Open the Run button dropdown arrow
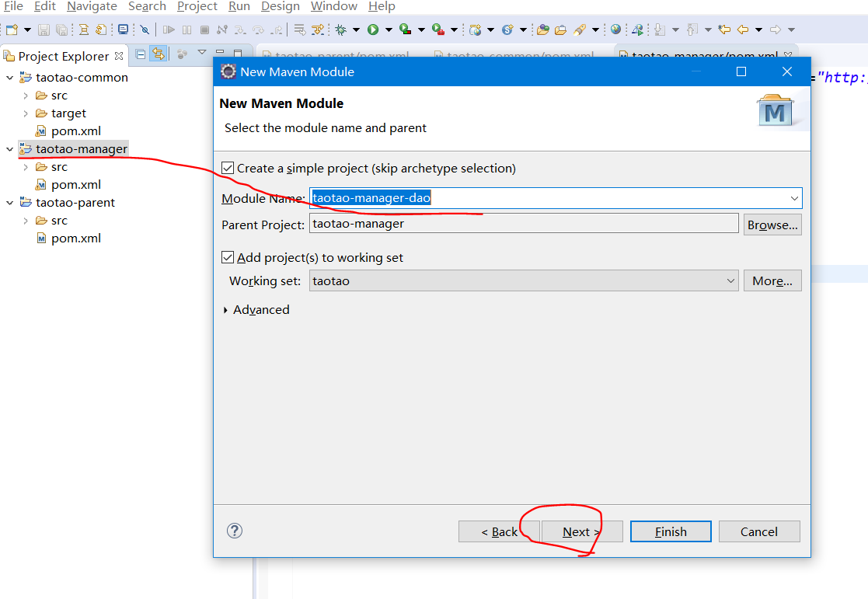The image size is (868, 599). 389,30
